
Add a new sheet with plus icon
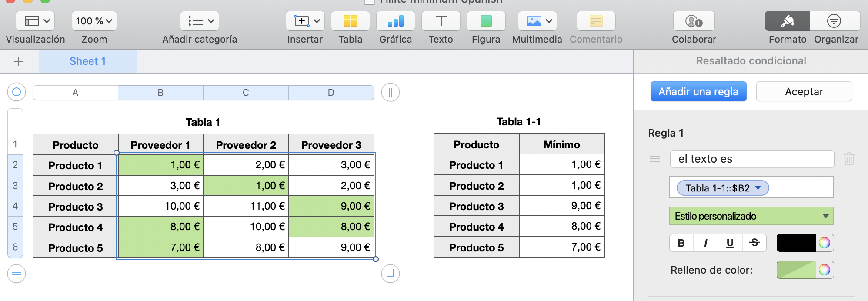tap(19, 62)
